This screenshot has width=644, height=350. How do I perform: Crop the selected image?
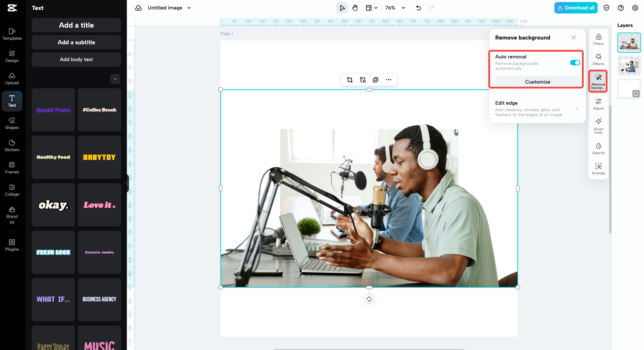[x=349, y=80]
